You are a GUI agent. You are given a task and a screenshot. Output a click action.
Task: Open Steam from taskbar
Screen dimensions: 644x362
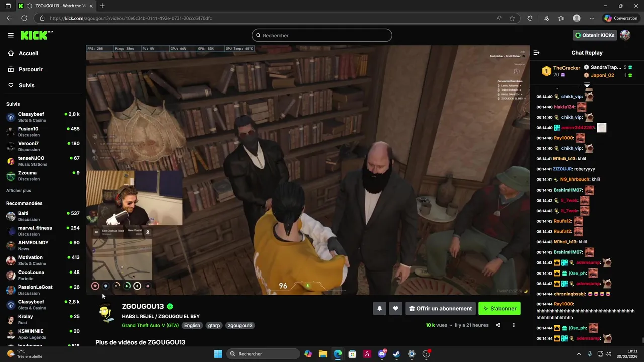(x=396, y=354)
